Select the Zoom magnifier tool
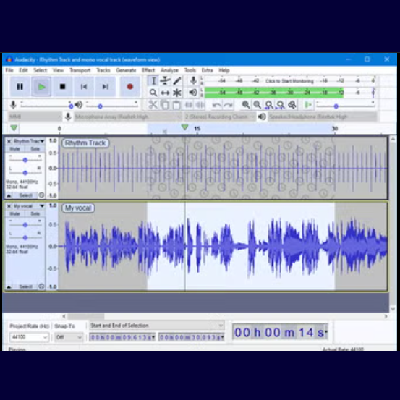Screen dimensions: 400x400 pyautogui.click(x=153, y=93)
